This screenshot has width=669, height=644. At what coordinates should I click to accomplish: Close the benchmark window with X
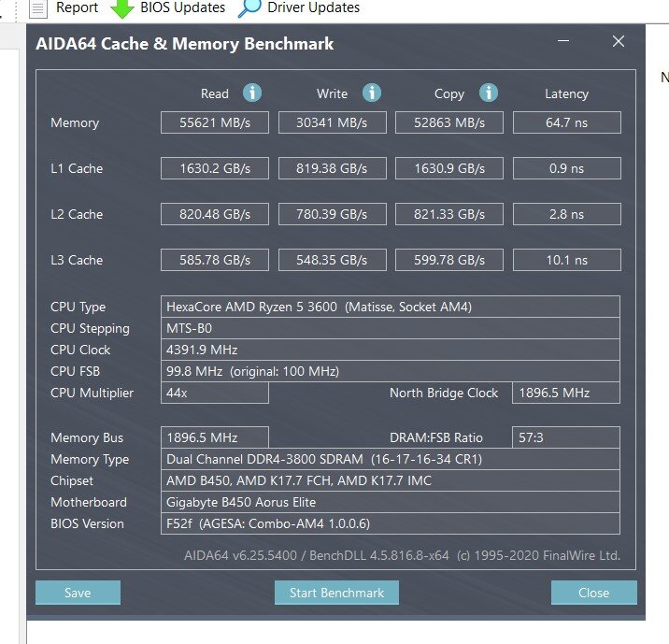click(619, 41)
